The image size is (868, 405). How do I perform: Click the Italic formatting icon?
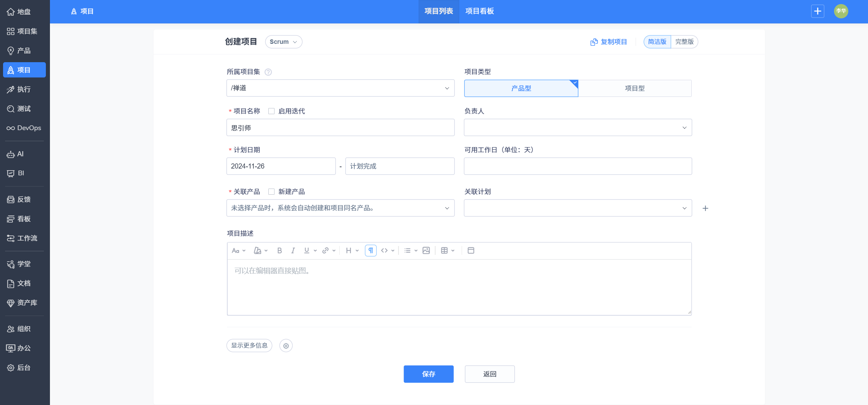293,250
